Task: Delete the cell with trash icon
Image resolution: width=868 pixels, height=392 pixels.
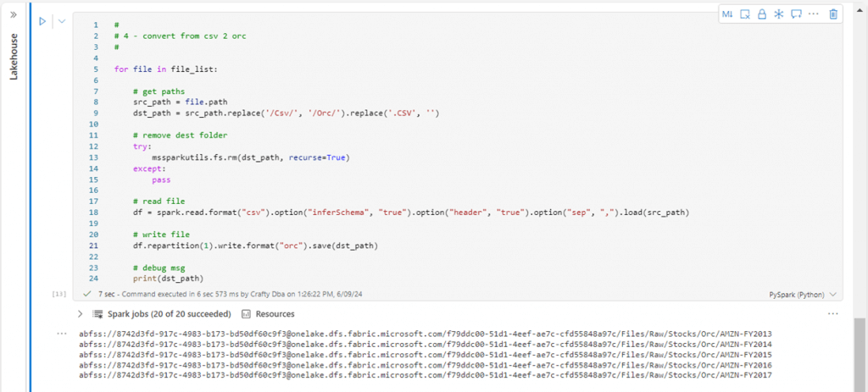Action: [x=833, y=14]
